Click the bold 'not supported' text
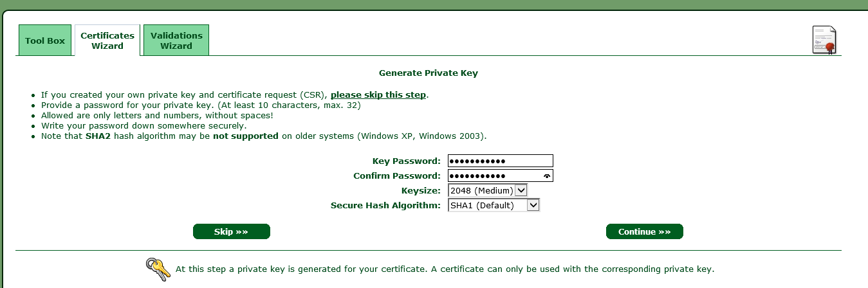 tap(246, 136)
